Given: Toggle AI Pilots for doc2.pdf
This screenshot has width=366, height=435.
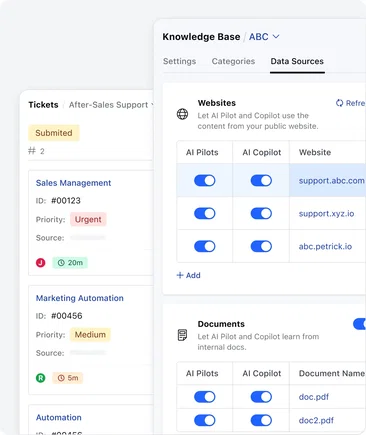Looking at the screenshot, I should [x=205, y=420].
